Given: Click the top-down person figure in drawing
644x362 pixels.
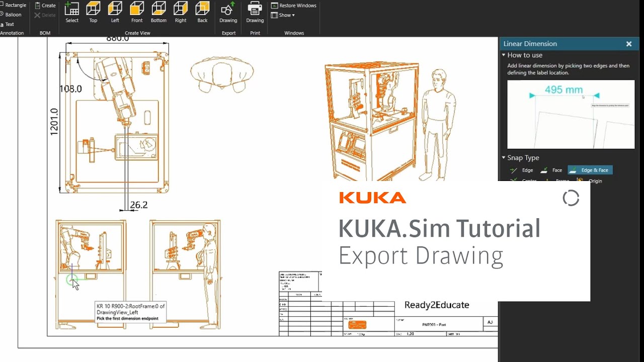Looking at the screenshot, I should click(222, 74).
